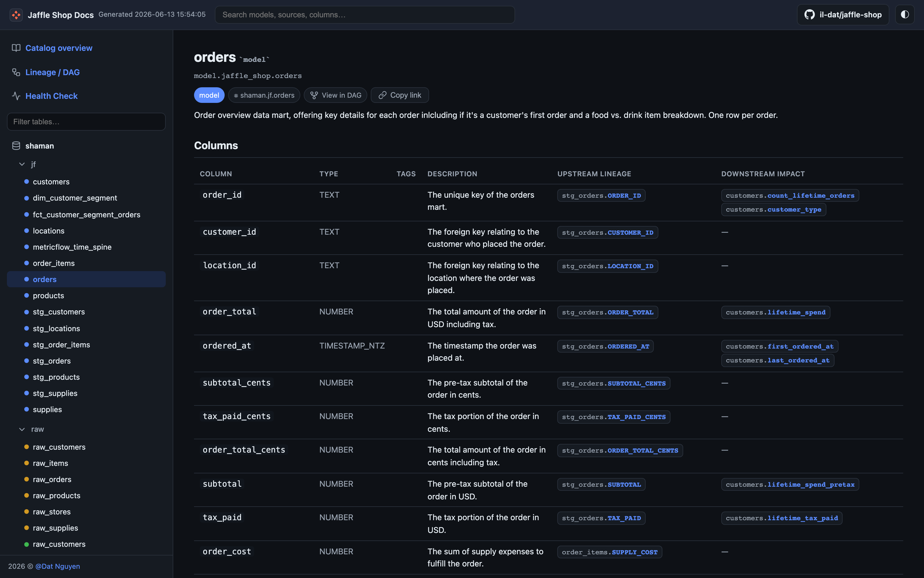Click the blue model badge
Screen dimensions: 924x578
point(209,95)
